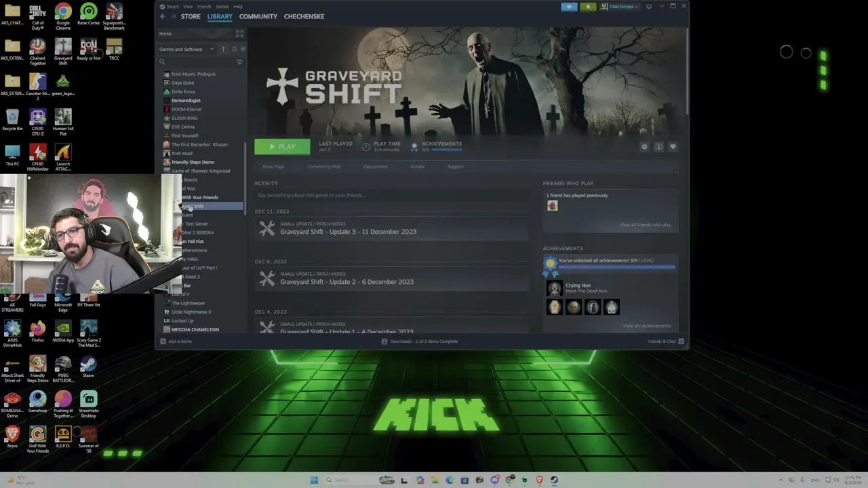Screen dimensions: 868x488
Task: Open the View menu
Action: point(188,7)
